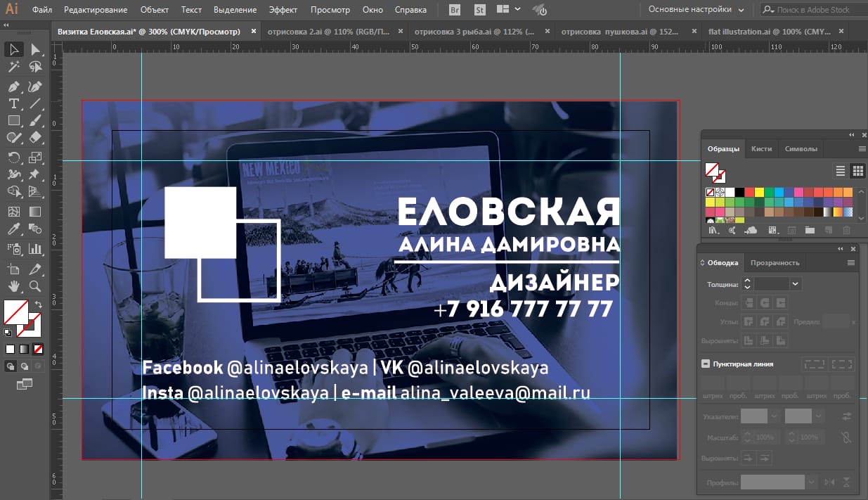
Task: Switch swatches to thumbnail view
Action: click(x=857, y=171)
